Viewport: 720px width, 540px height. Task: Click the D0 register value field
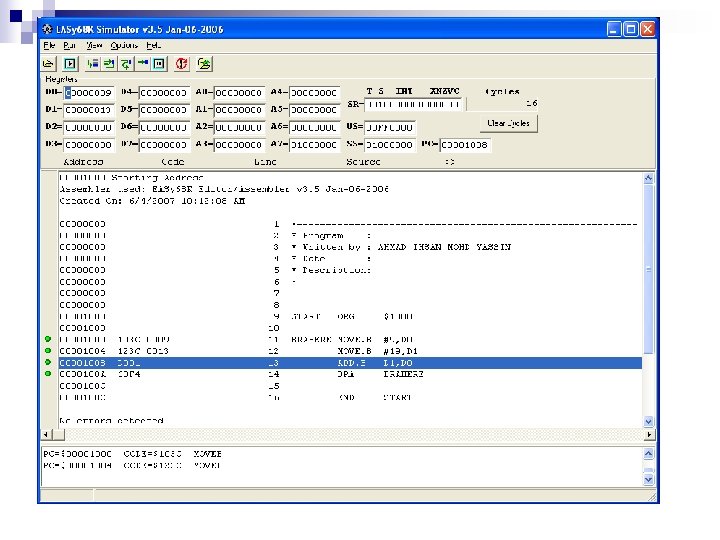tap(90, 92)
